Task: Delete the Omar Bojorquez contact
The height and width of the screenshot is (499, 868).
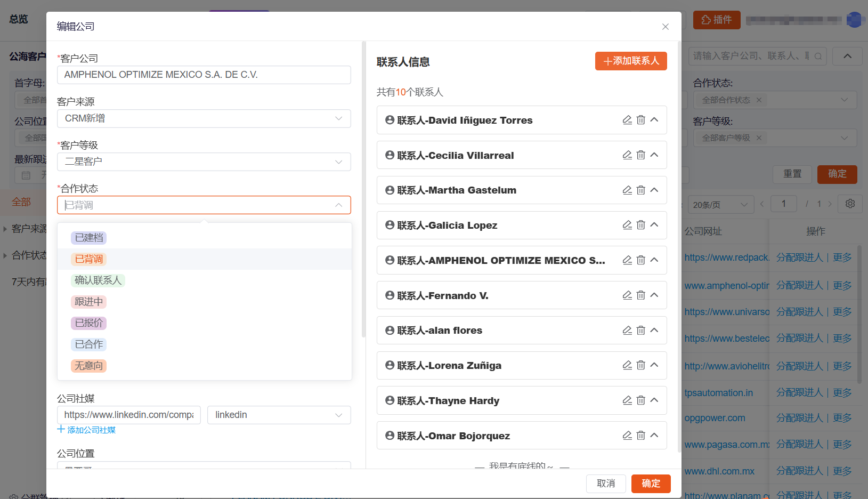Action: 640,435
